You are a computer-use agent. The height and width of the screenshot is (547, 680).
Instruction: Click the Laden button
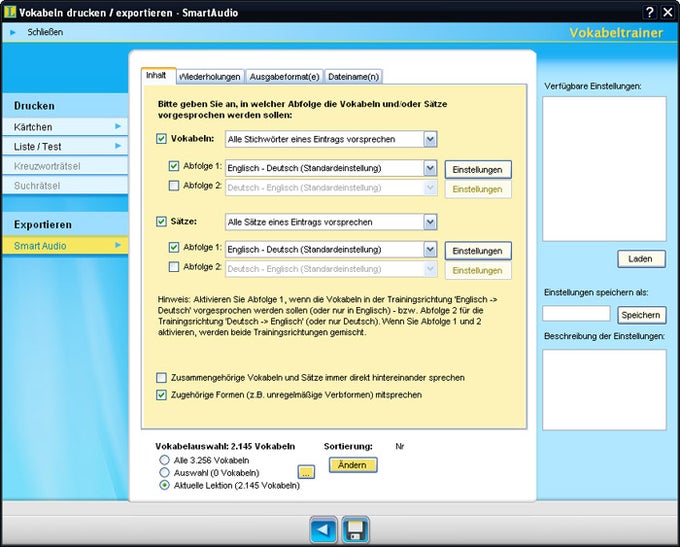[641, 259]
